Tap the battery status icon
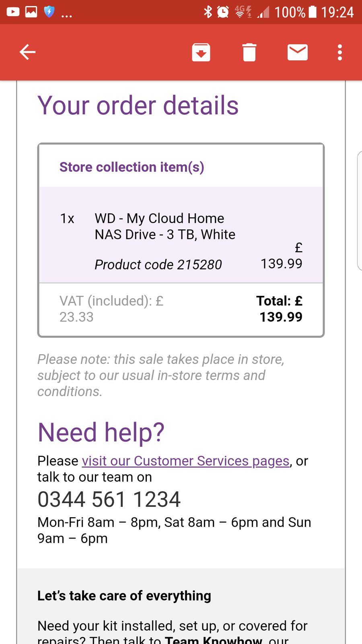 313,12
